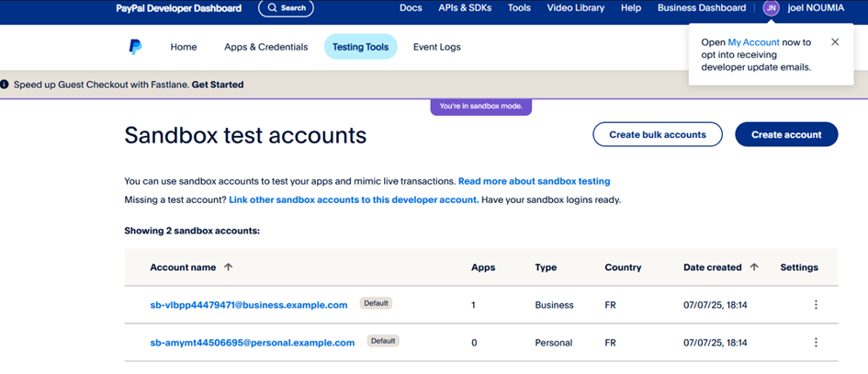Click Sandbox test accounts heading

[x=245, y=135]
